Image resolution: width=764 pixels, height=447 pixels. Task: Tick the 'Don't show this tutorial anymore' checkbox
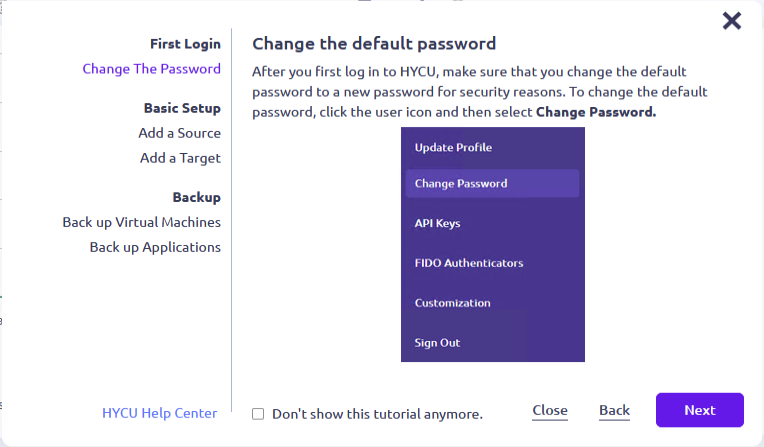coord(258,413)
